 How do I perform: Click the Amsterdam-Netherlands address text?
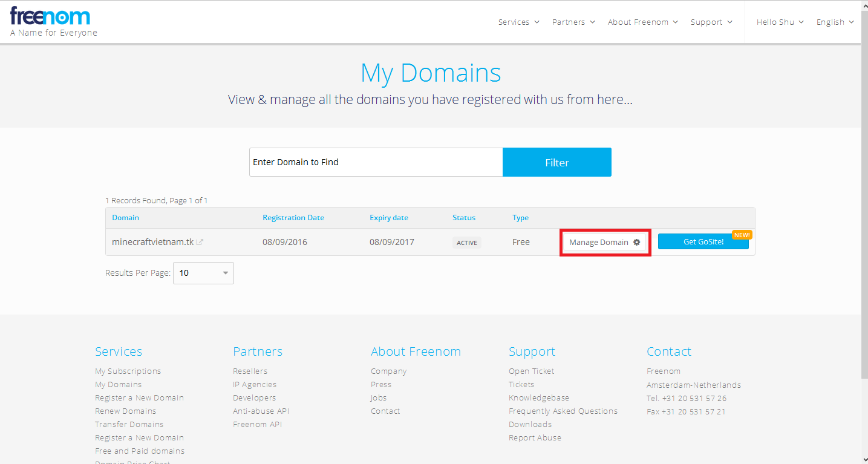(x=694, y=385)
